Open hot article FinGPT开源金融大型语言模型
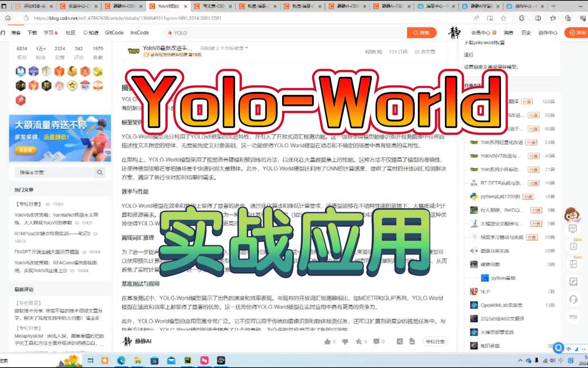The width and height of the screenshot is (588, 368). coord(47,252)
